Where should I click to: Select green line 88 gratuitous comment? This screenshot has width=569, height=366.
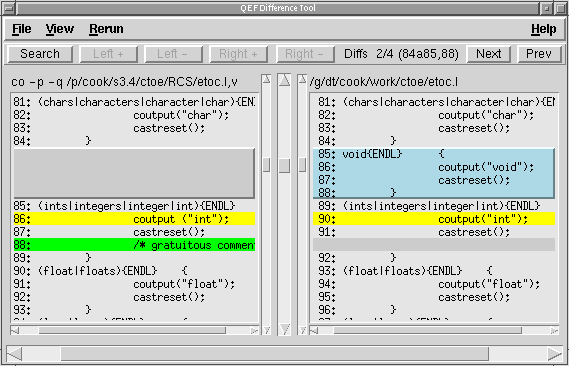tap(134, 245)
